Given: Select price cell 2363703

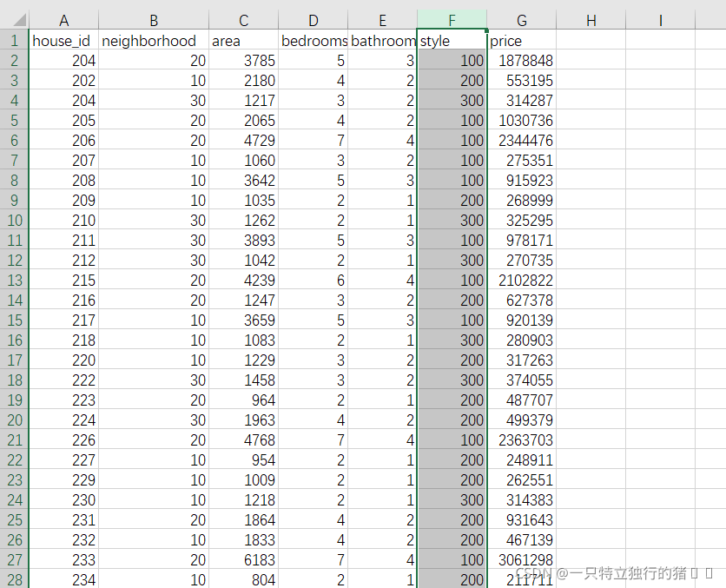Looking at the screenshot, I should point(521,439).
